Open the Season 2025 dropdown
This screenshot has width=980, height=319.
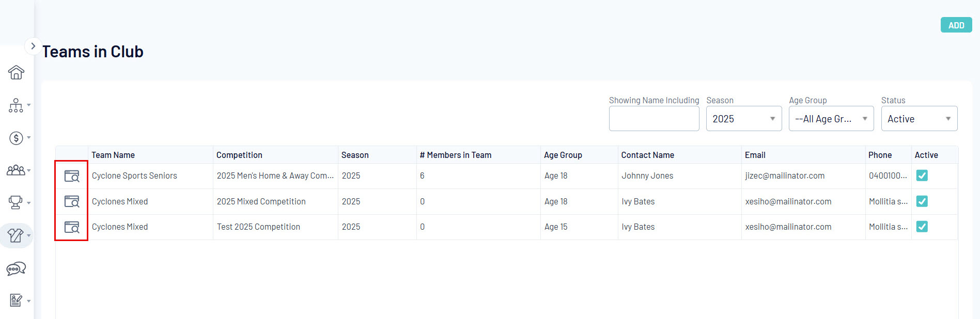click(743, 119)
